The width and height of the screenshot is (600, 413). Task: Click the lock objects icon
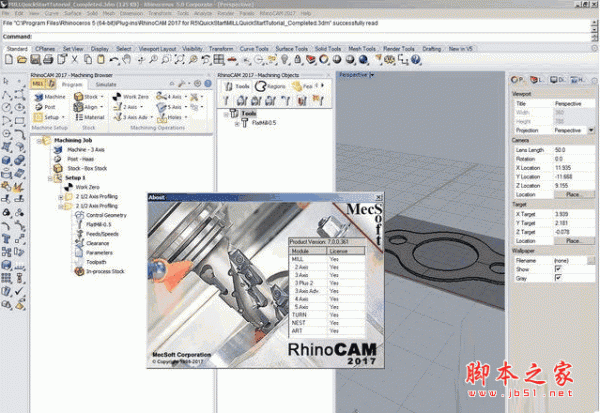click(297, 60)
